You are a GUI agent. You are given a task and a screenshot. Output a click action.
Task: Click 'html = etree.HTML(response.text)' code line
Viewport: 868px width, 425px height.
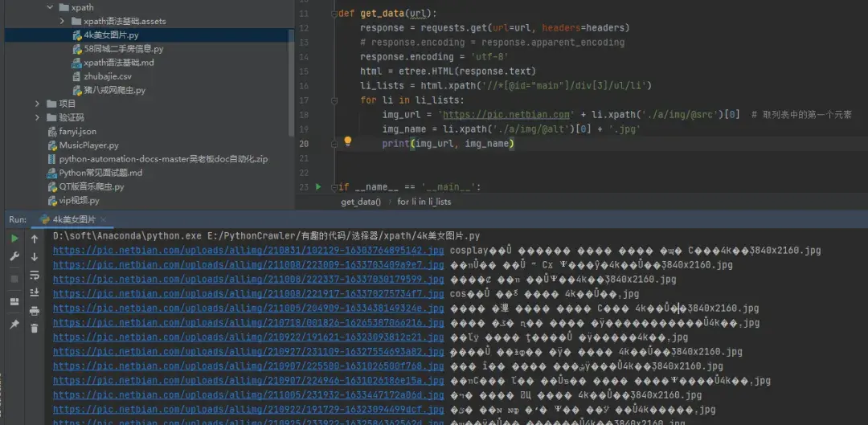pos(448,72)
